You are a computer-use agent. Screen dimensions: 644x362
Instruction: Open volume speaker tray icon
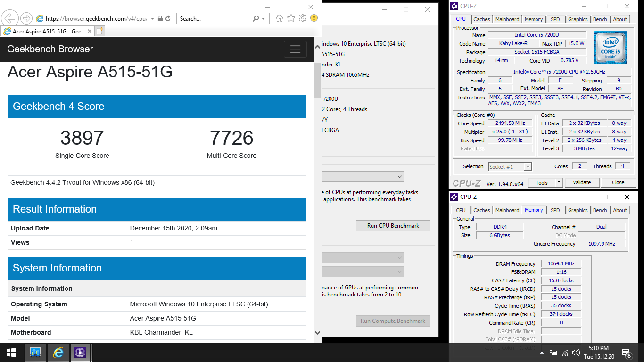point(576,353)
